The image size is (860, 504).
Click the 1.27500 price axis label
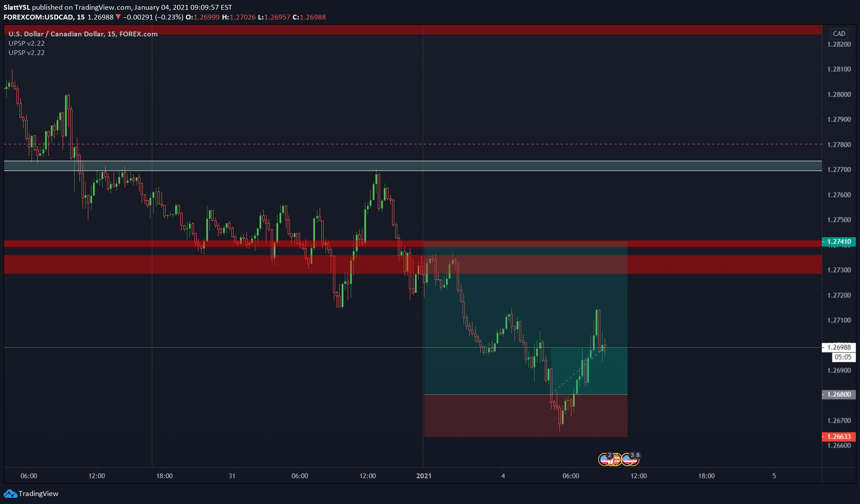tap(839, 219)
